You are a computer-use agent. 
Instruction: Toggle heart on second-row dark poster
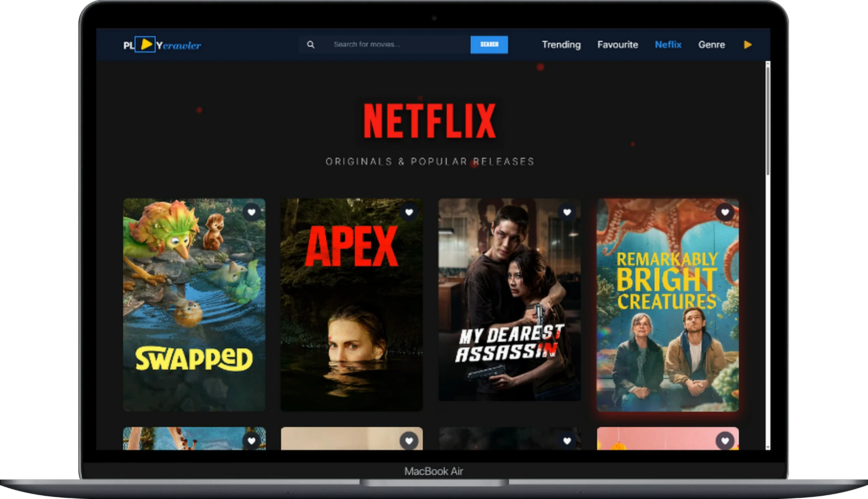coord(567,440)
